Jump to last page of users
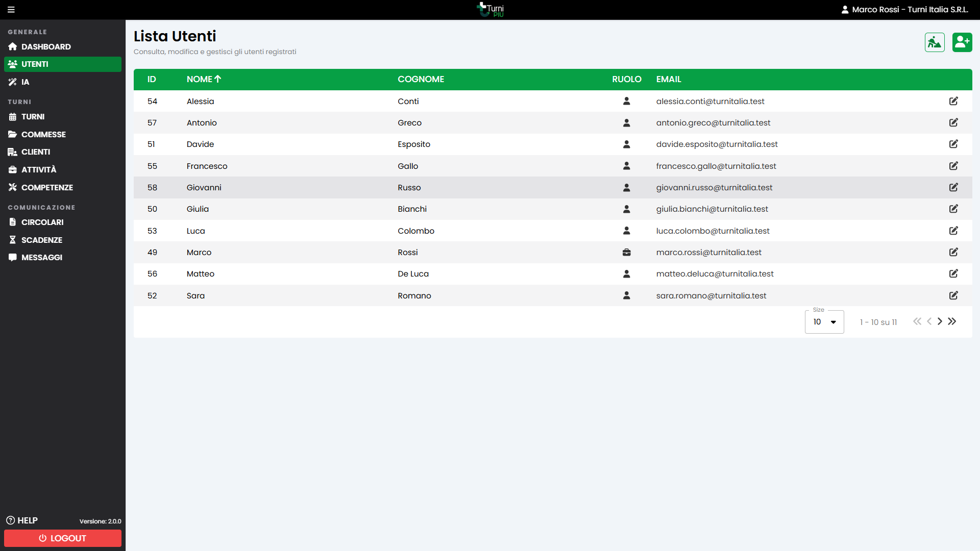 (952, 321)
